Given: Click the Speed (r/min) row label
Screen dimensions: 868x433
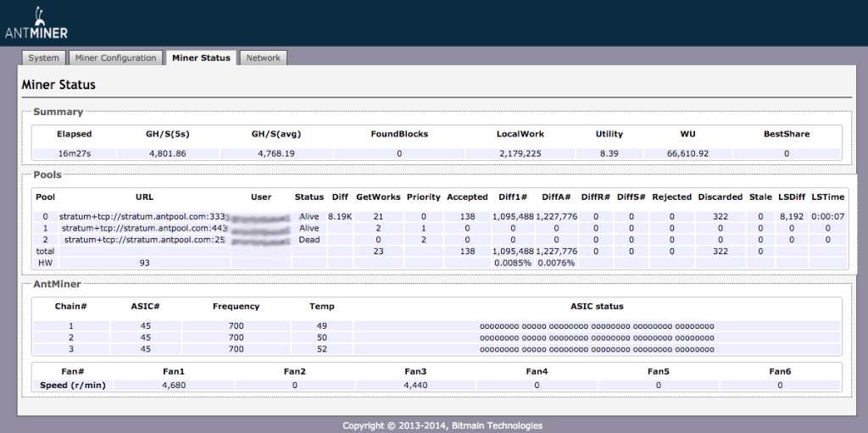Looking at the screenshot, I should (73, 386).
